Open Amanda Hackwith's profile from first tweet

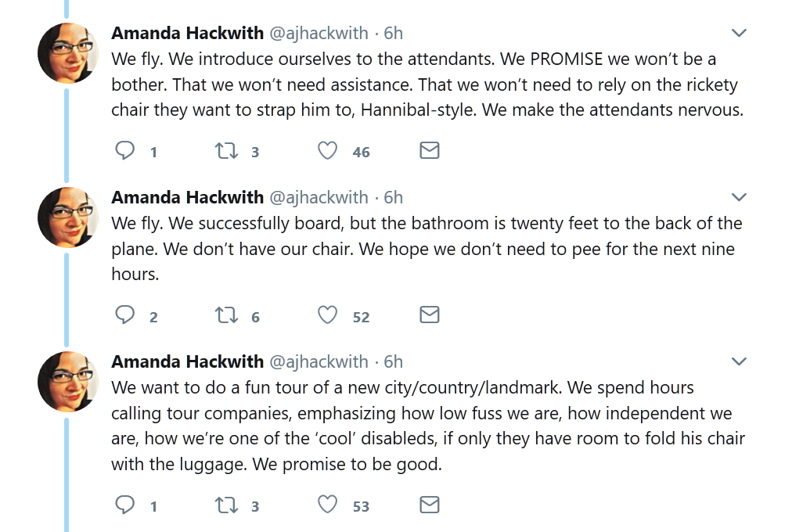[x=188, y=33]
